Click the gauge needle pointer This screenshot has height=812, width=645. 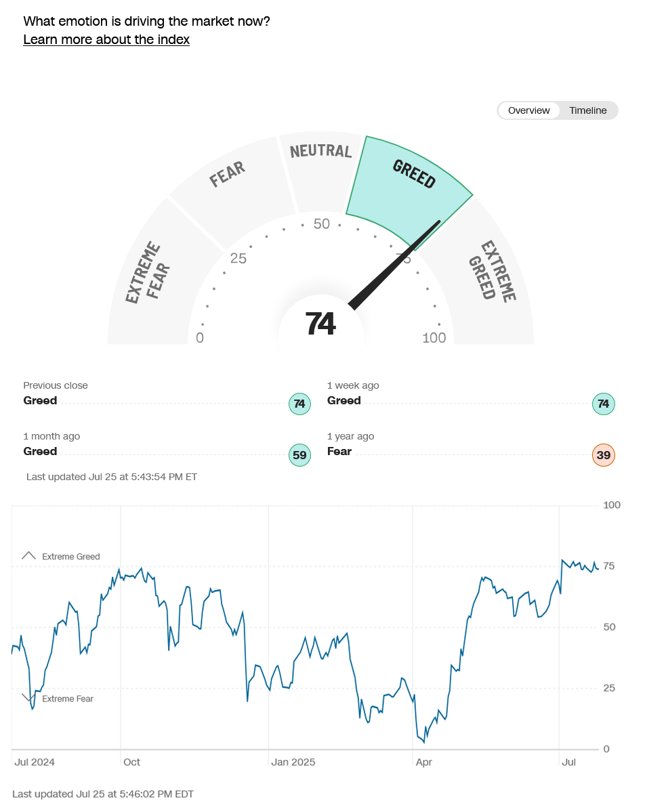pos(394,265)
